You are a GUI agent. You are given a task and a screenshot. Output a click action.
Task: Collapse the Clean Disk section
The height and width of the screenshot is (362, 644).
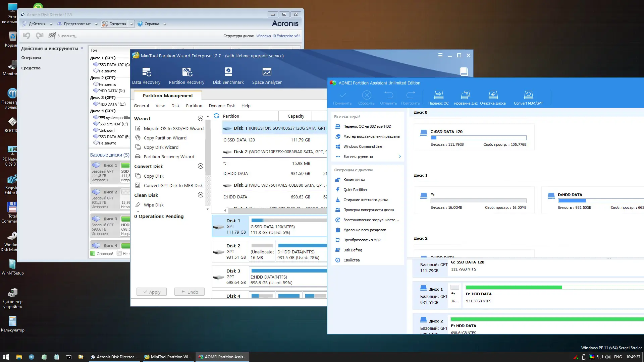tap(200, 195)
